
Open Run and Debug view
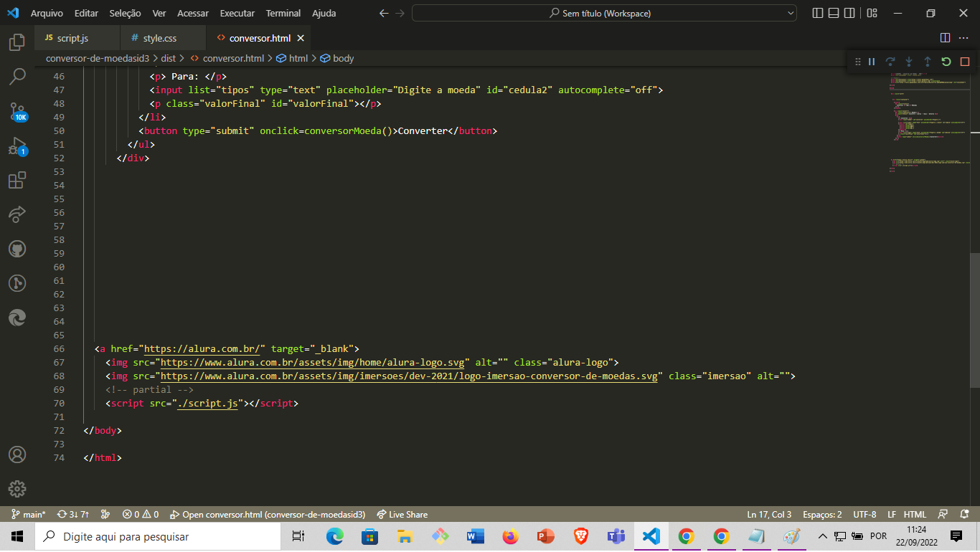(17, 146)
